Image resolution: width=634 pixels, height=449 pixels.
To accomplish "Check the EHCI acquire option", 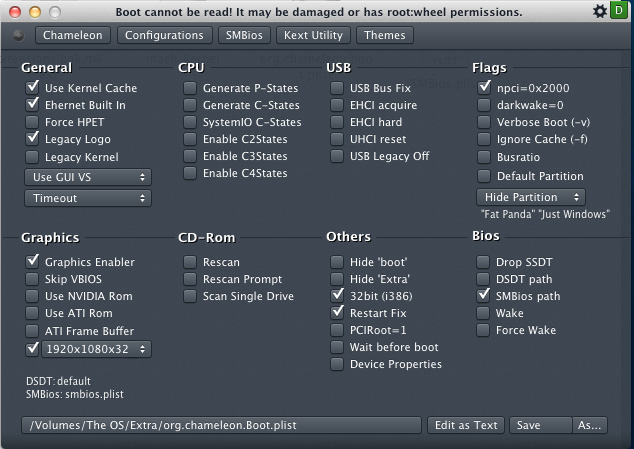I will point(337,105).
